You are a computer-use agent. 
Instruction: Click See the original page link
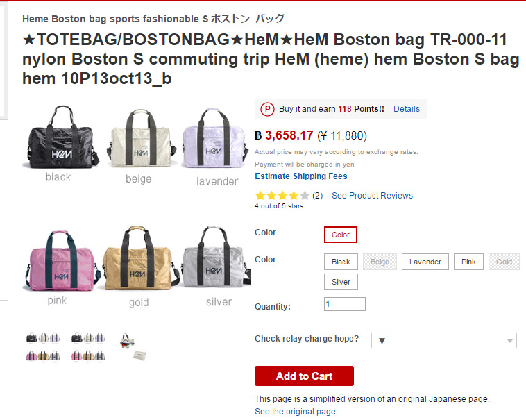[295, 412]
